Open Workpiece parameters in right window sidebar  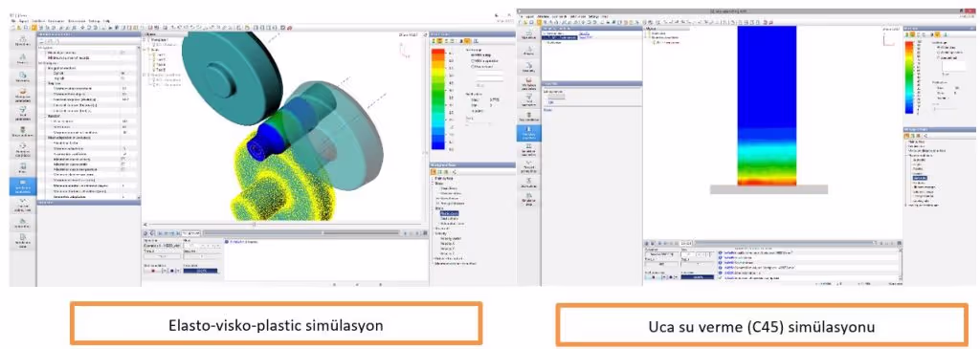point(528,83)
